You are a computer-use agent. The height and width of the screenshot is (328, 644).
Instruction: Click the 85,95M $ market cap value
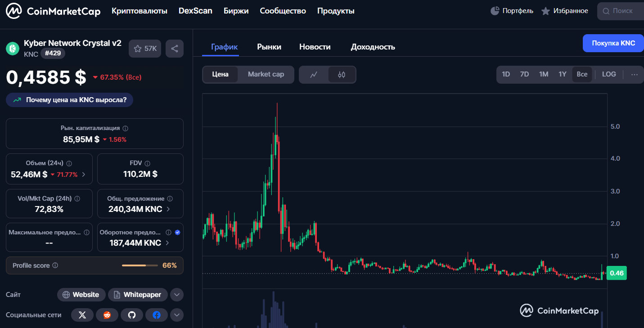point(81,139)
